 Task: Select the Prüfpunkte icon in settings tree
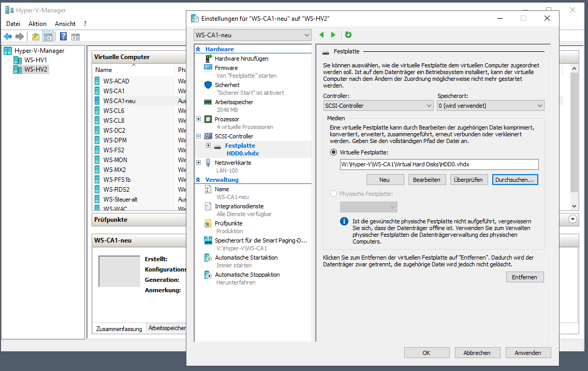(208, 223)
